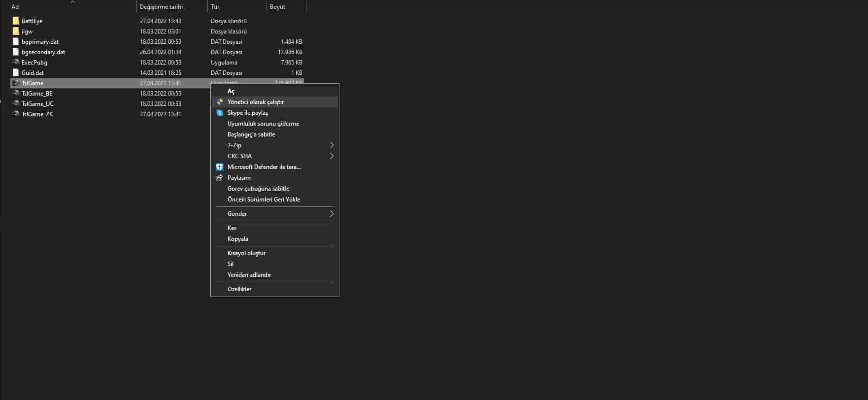Click the Guid.dat file icon
This screenshot has width=868, height=400.
tap(16, 72)
